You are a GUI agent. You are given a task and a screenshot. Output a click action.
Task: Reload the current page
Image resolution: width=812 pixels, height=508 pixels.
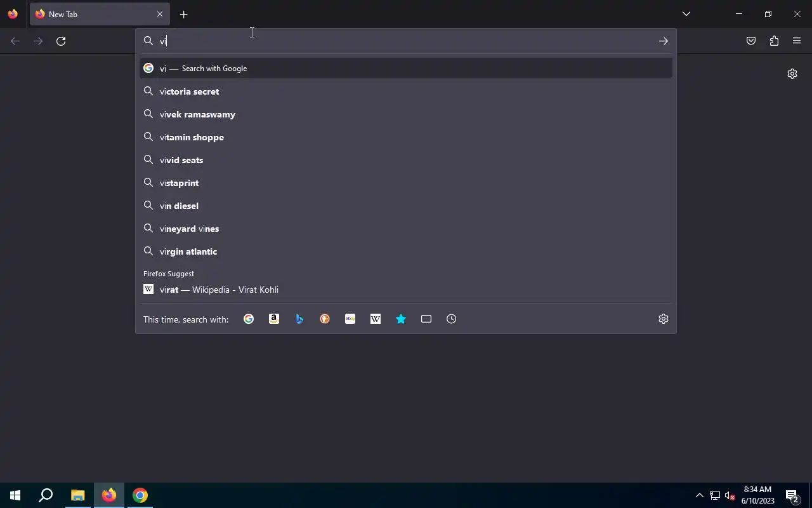[x=61, y=41]
